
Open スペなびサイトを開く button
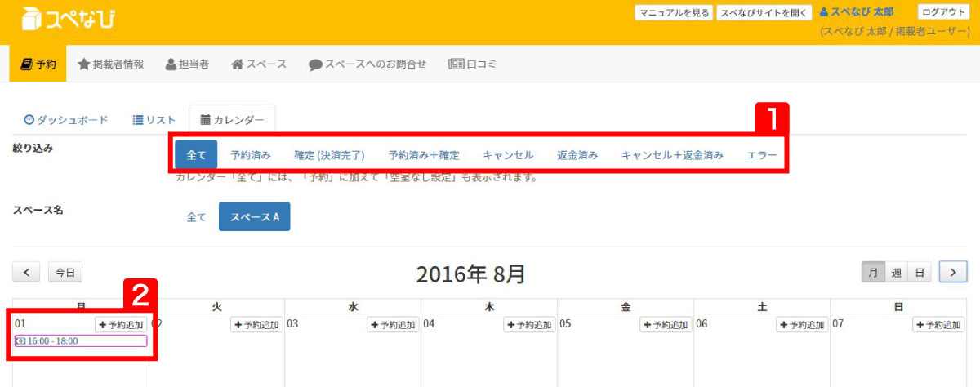coord(764,12)
